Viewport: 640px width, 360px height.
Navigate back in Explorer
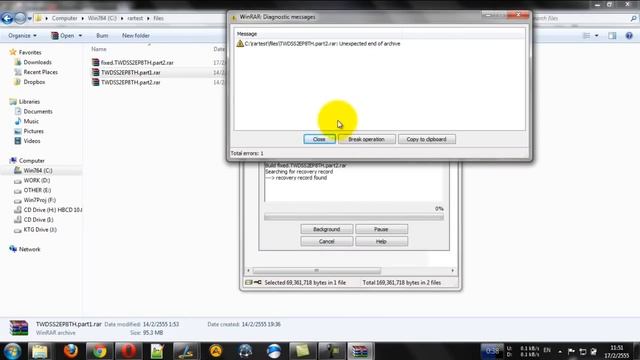(x=7, y=18)
